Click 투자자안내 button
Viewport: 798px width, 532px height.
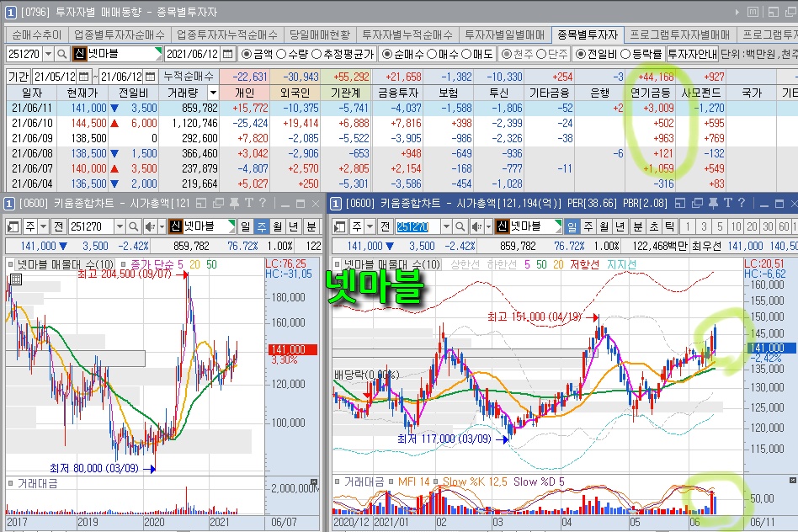point(693,54)
